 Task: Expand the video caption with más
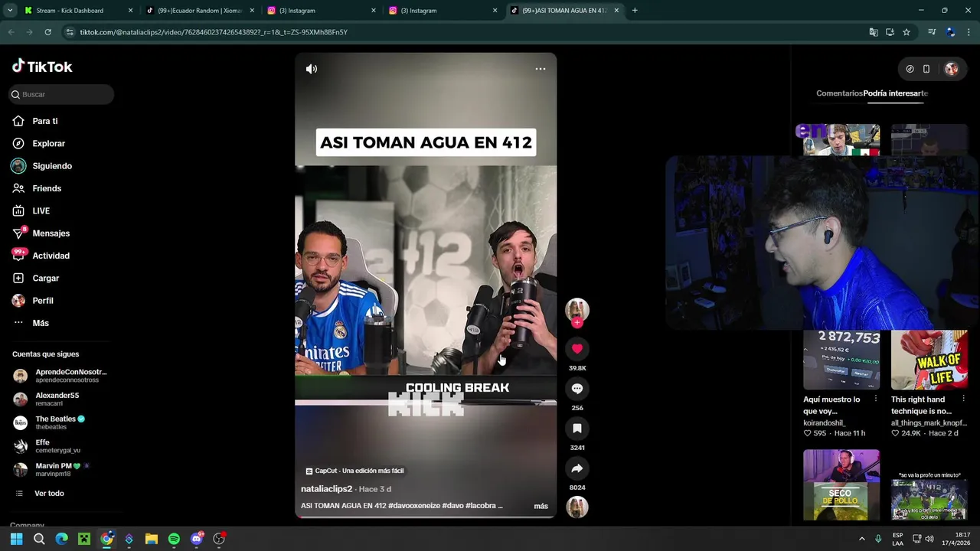click(541, 506)
